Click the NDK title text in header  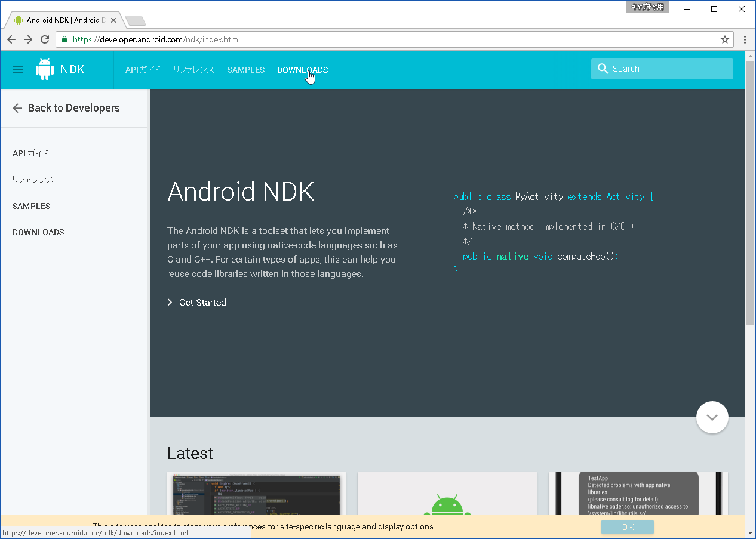point(73,69)
